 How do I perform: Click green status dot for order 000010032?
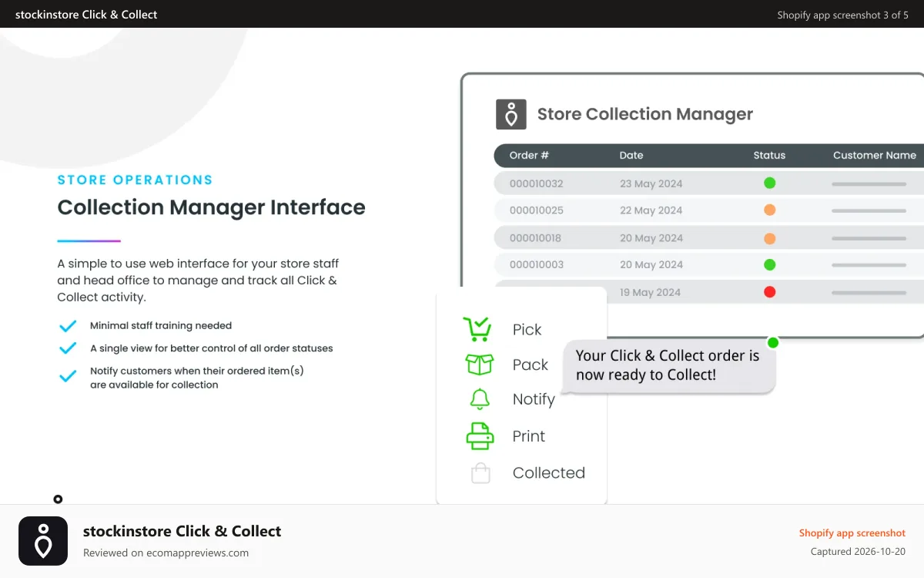769,183
